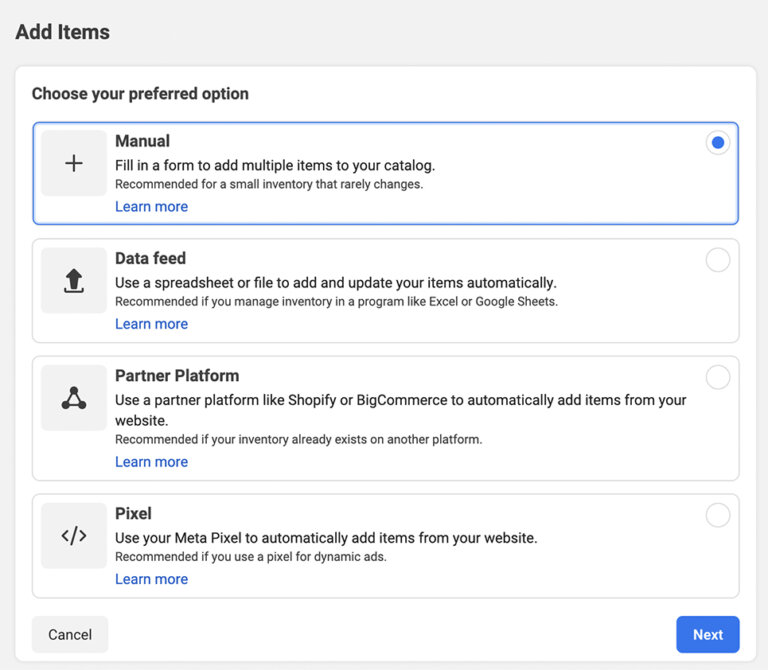Click the plus icon for Manual option
Screen dimensions: 768x670
(x=74, y=163)
